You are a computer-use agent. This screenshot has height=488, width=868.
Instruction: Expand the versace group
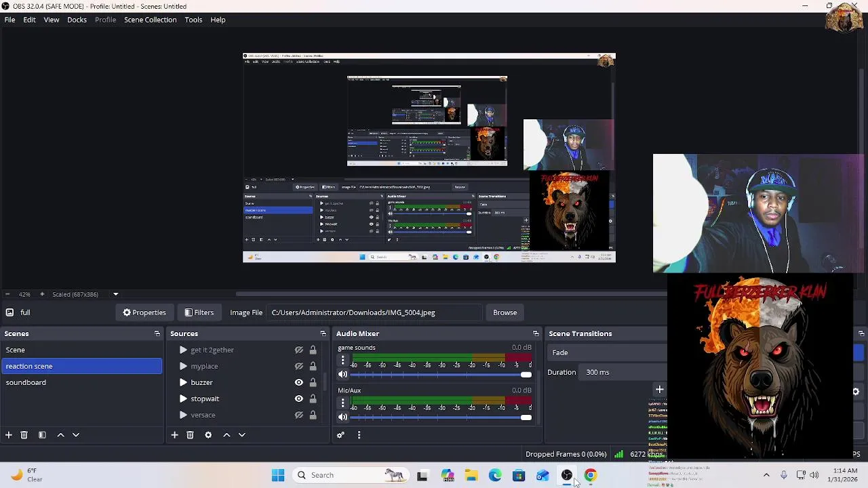tap(183, 415)
